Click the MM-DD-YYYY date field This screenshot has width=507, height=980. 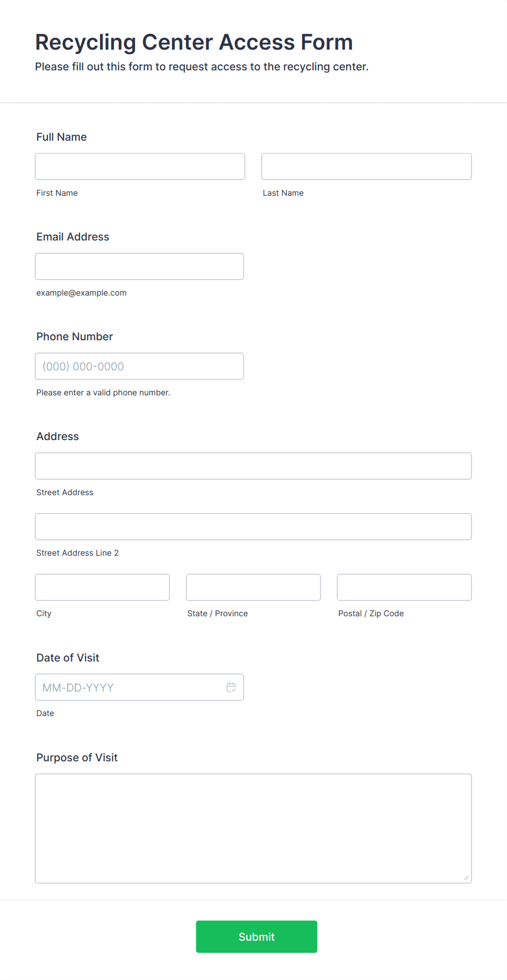click(140, 687)
